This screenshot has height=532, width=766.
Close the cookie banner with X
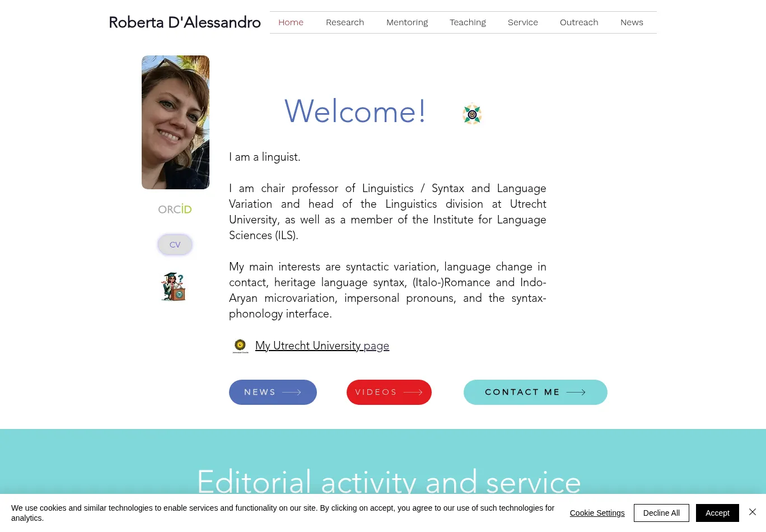pos(753,512)
